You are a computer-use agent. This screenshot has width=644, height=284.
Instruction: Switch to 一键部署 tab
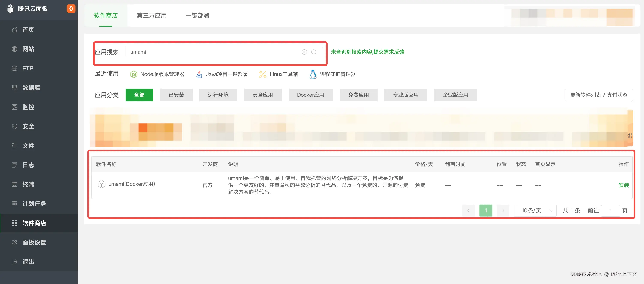point(197,15)
